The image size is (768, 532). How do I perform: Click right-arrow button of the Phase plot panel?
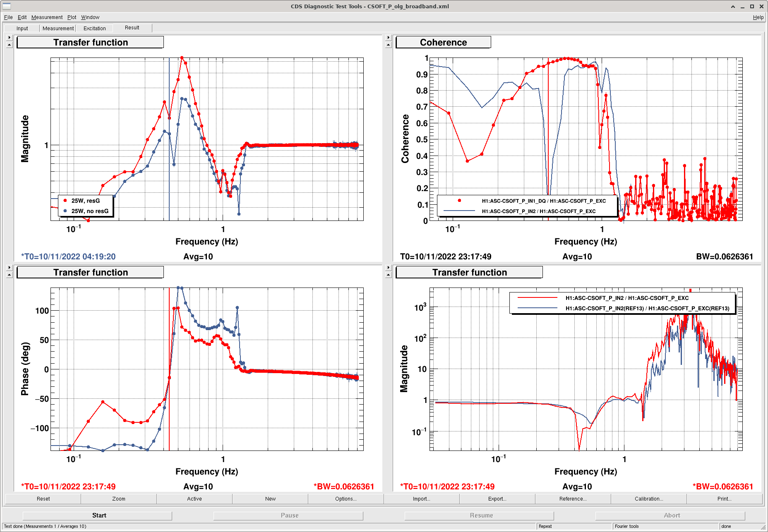click(9, 267)
